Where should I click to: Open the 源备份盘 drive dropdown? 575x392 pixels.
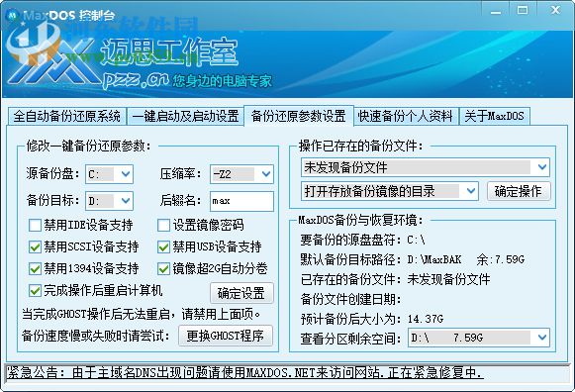coord(109,174)
